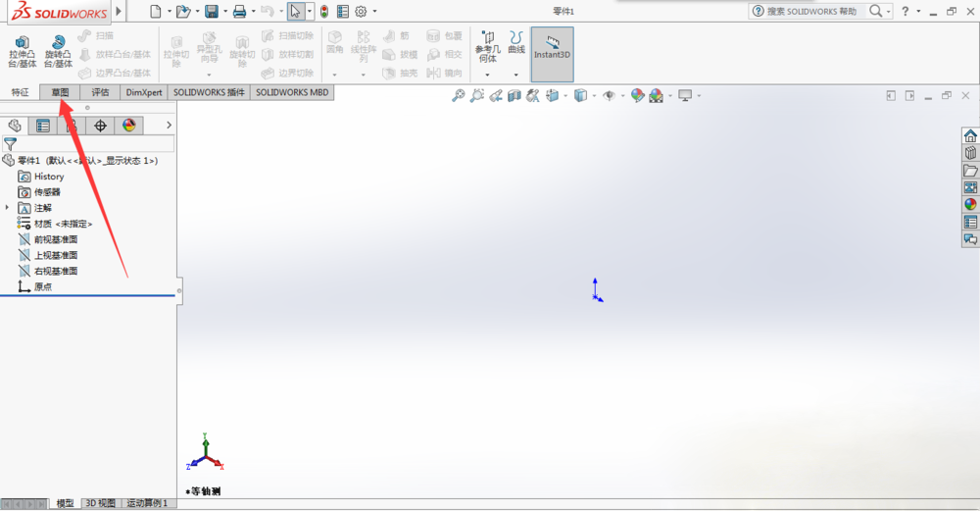Open the Design Library icon in task pane
The image size is (980, 511).
[x=970, y=153]
